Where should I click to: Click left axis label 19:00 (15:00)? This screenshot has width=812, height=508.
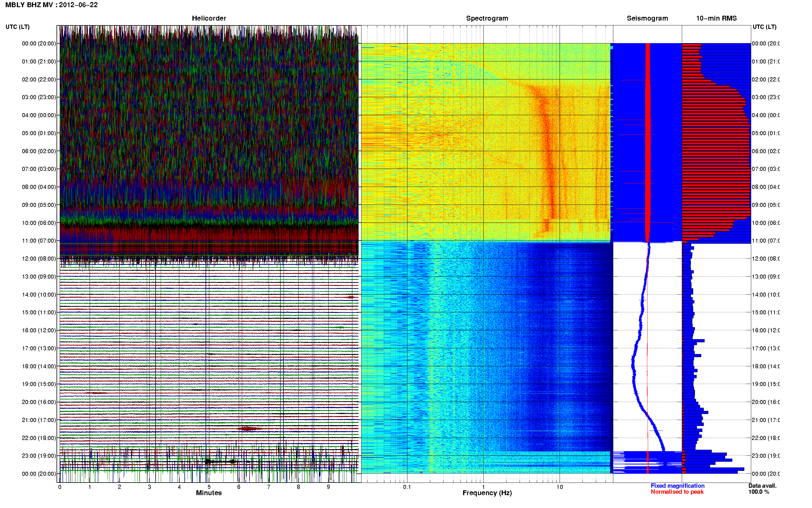tap(39, 384)
